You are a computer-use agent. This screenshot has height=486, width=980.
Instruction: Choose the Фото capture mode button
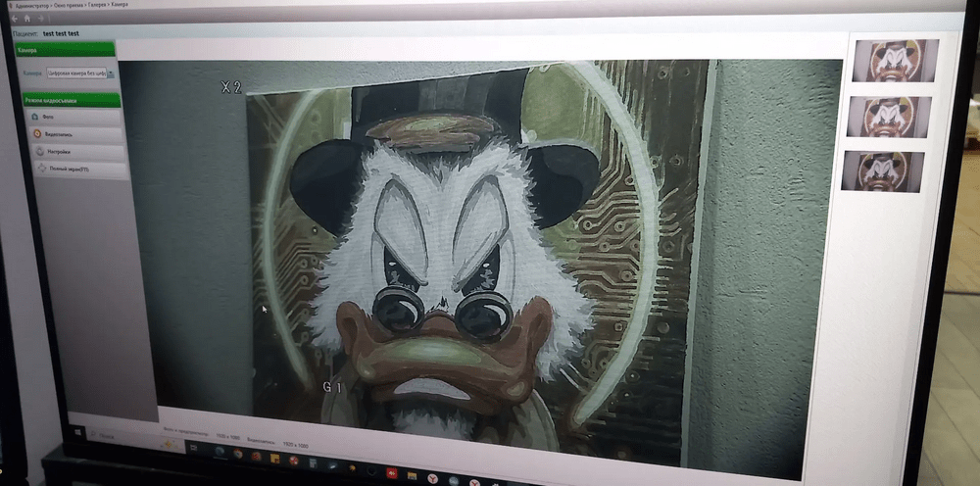[73, 117]
